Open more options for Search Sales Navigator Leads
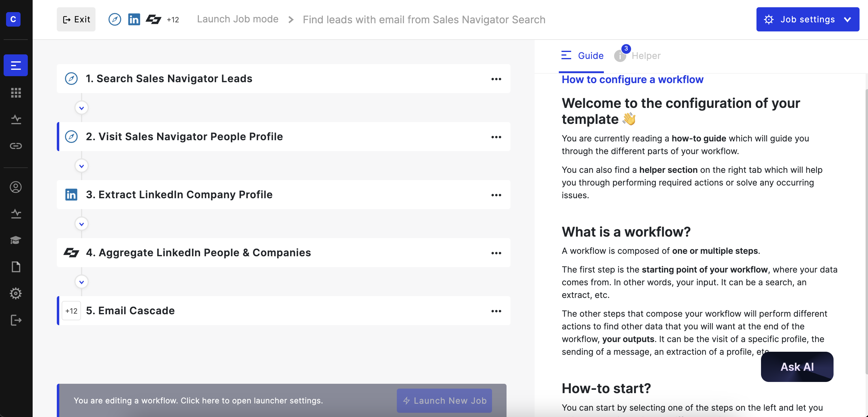This screenshot has height=417, width=868. tap(496, 79)
